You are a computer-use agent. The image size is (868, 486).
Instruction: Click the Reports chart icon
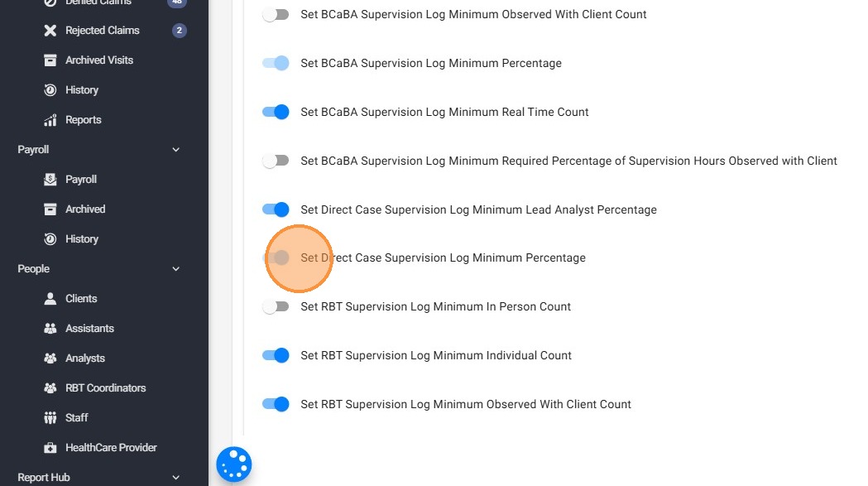pyautogui.click(x=50, y=120)
